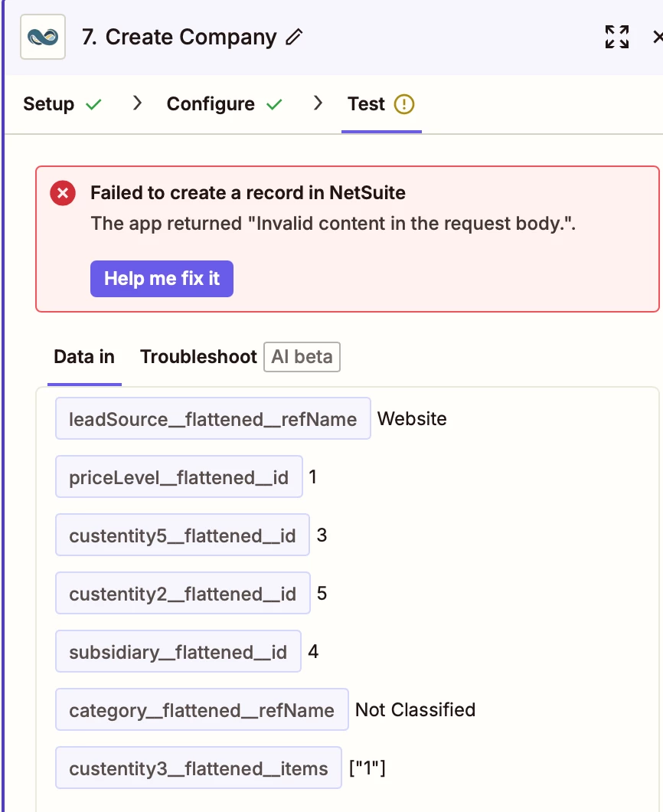Click the chevron between Setup and Configure

[x=137, y=103]
